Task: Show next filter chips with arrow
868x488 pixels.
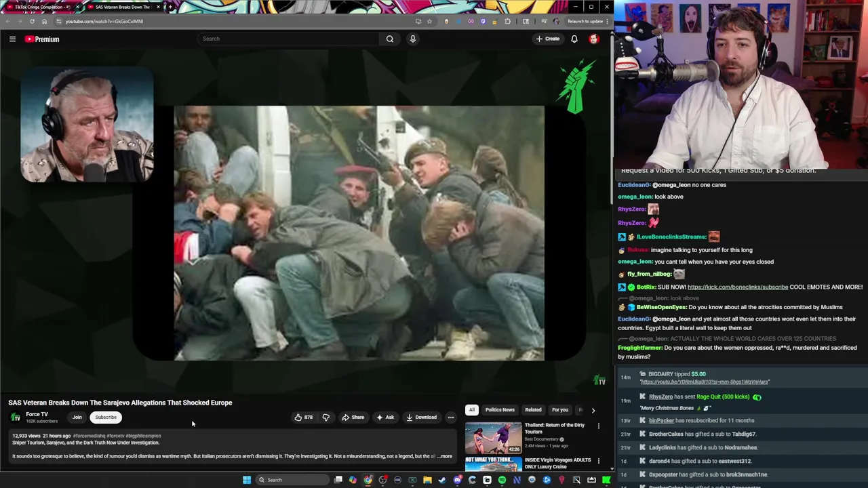Action: [593, 410]
